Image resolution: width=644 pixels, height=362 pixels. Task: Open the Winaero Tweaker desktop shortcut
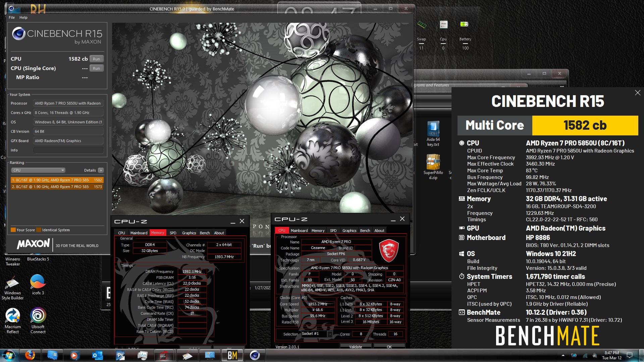click(13, 261)
